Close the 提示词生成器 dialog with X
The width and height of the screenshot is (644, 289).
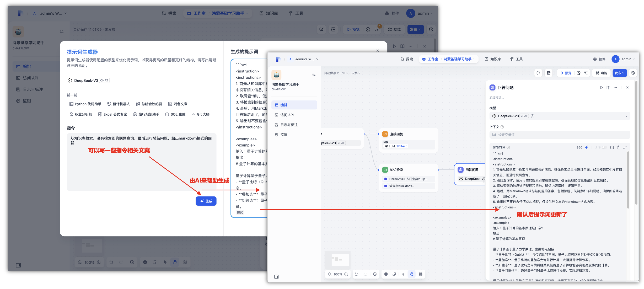(378, 51)
